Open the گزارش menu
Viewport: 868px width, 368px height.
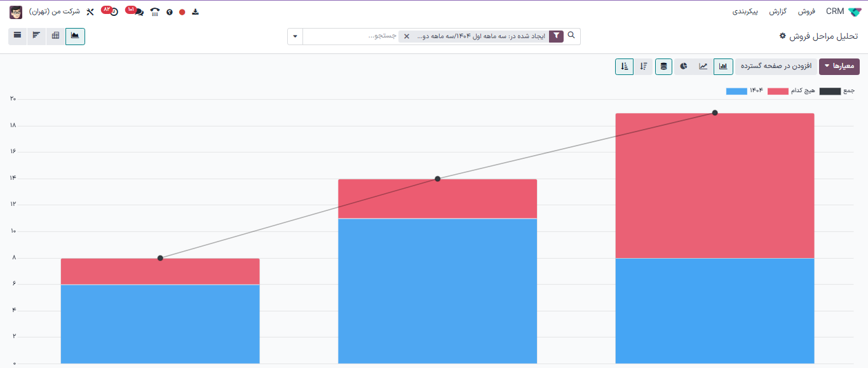click(x=778, y=11)
